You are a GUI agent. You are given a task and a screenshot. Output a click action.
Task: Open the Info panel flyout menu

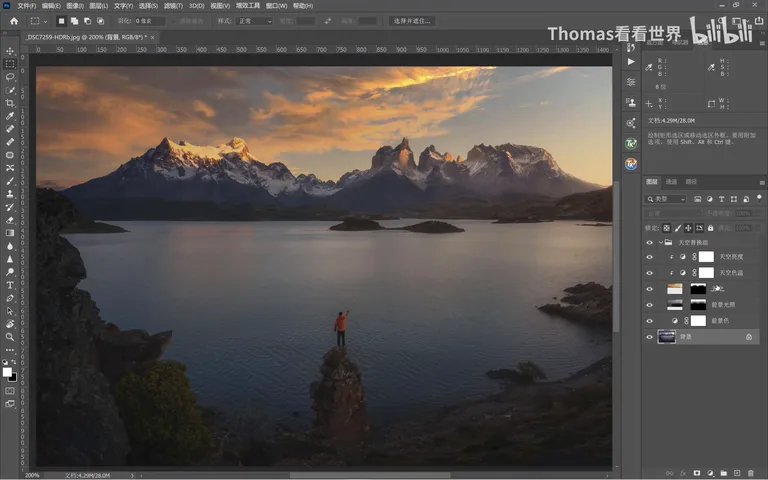762,43
